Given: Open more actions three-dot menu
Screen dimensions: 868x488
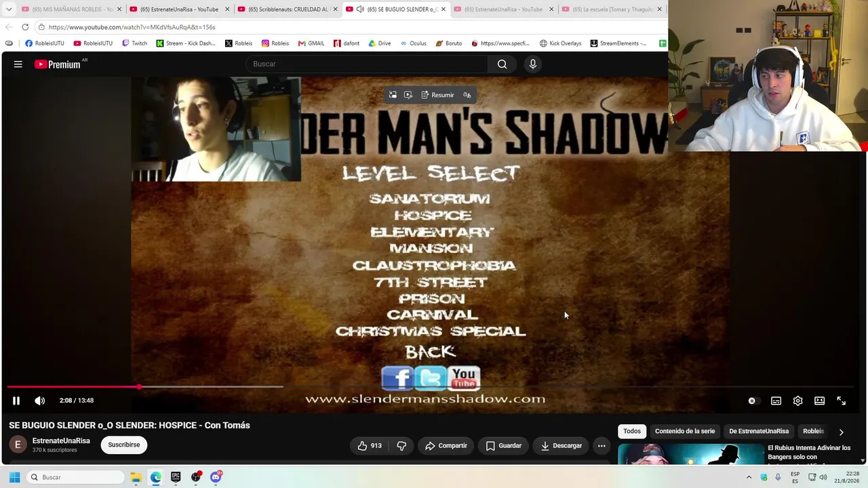Looking at the screenshot, I should tap(601, 445).
